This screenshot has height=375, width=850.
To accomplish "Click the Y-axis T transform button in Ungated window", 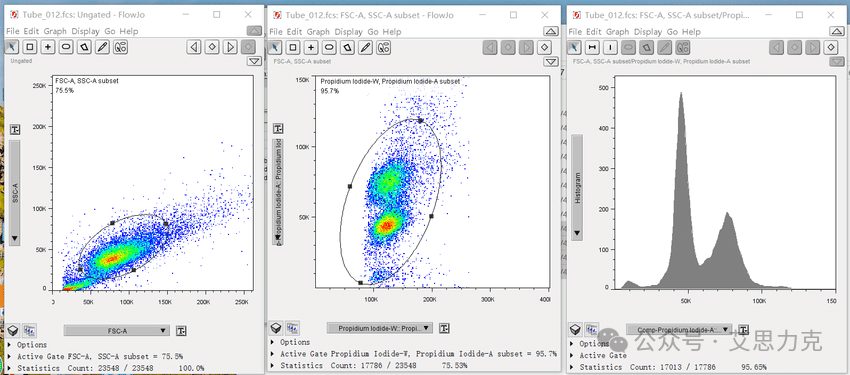I will pyautogui.click(x=15, y=130).
